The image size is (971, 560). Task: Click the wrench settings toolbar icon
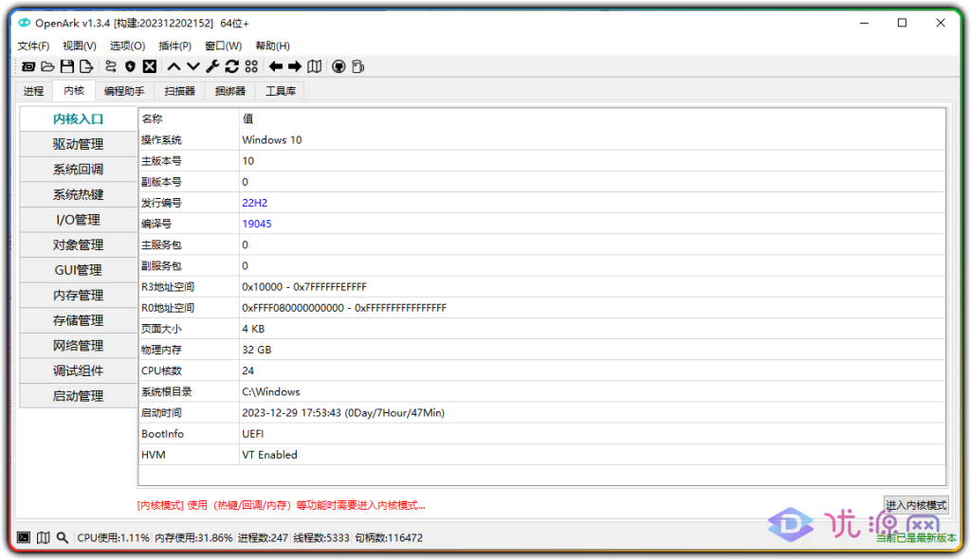click(212, 66)
